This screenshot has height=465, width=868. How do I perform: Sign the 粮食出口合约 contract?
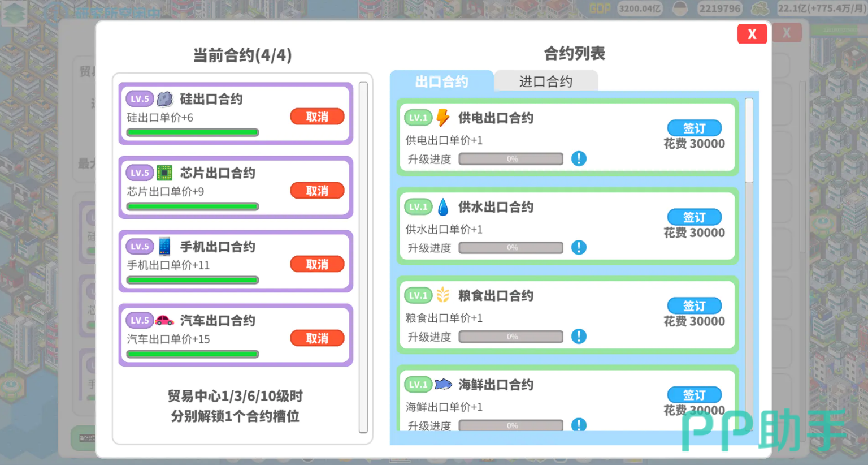pyautogui.click(x=694, y=305)
